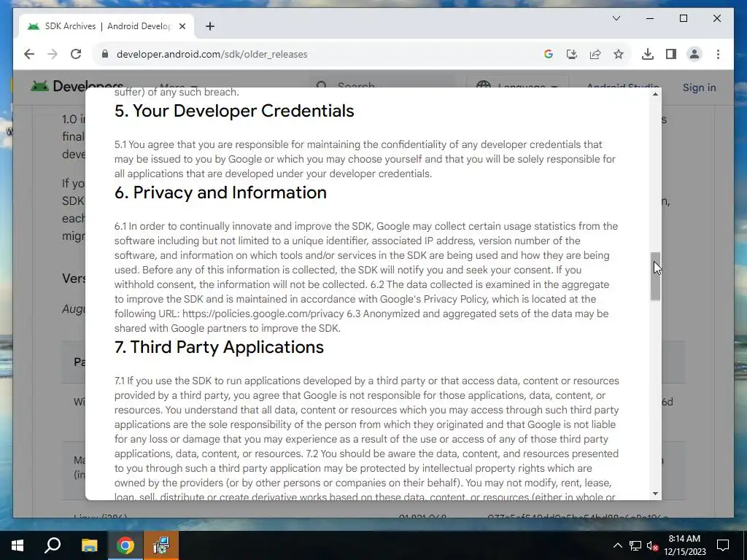Open Windows taskbar search
The image size is (747, 560).
pyautogui.click(x=53, y=545)
